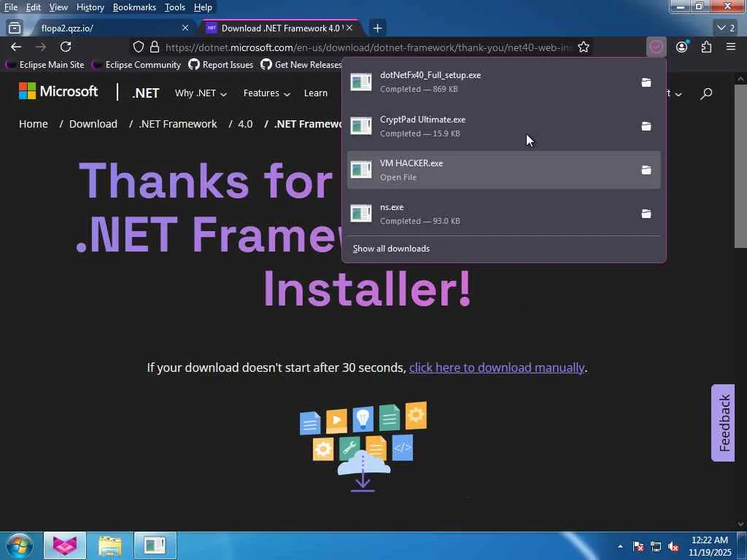Show hidden system tray icons arrow
This screenshot has width=747, height=560.
tap(620, 546)
